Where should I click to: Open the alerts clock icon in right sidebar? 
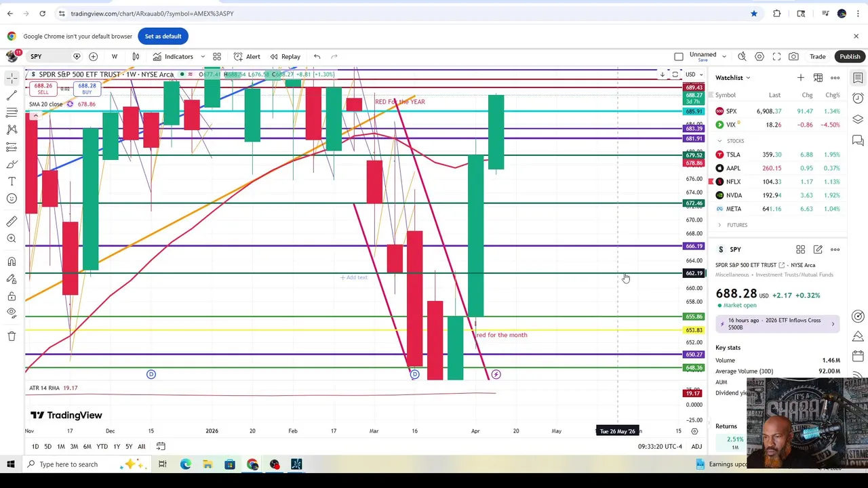pyautogui.click(x=858, y=98)
